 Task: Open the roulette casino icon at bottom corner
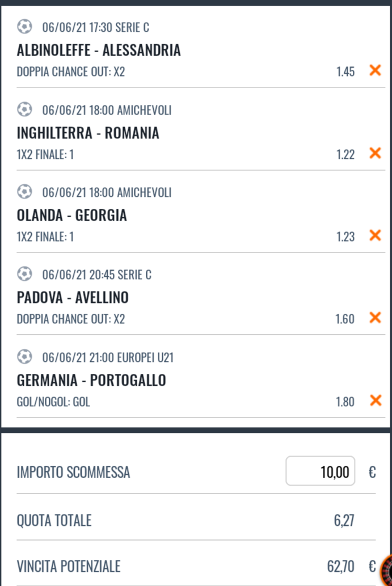tap(386, 570)
